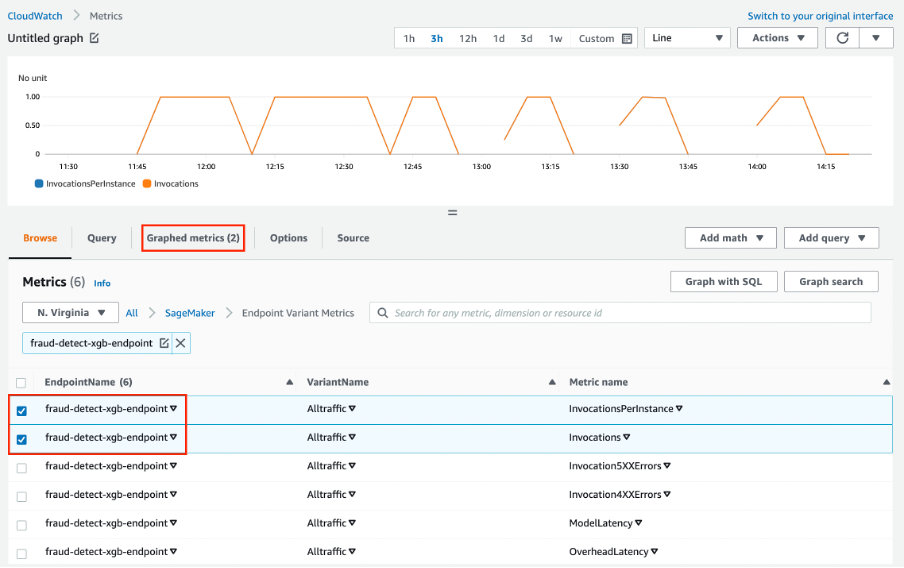Select the 3d time range
The height and width of the screenshot is (568, 904).
tap(526, 39)
